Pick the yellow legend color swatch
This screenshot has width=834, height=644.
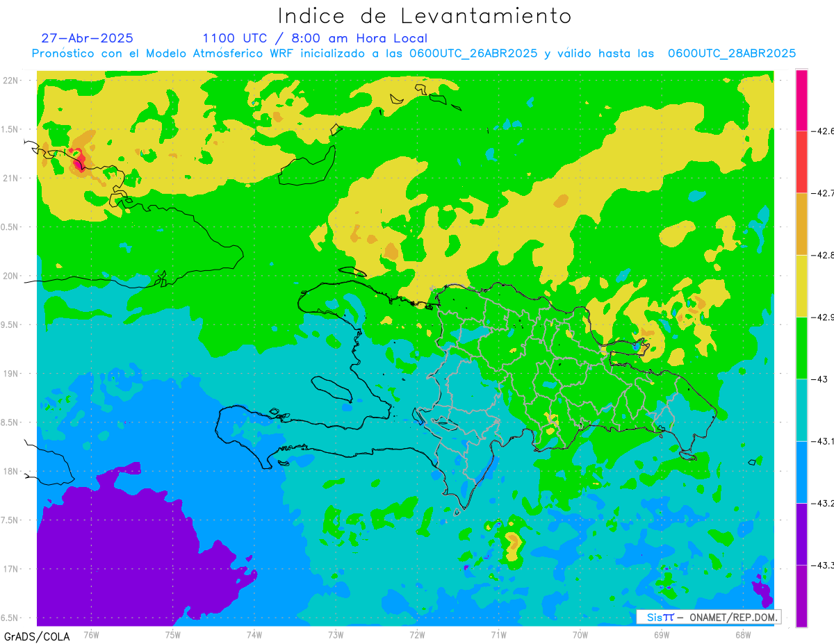point(801,286)
